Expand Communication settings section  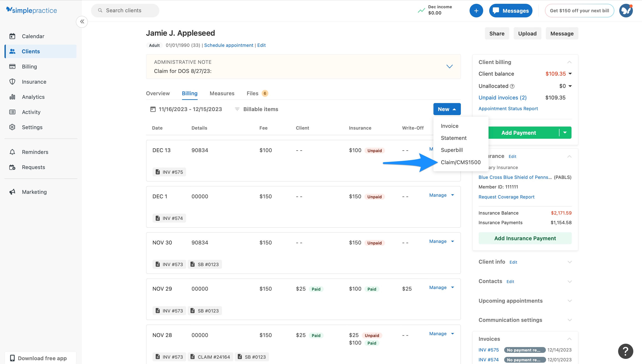(569, 320)
